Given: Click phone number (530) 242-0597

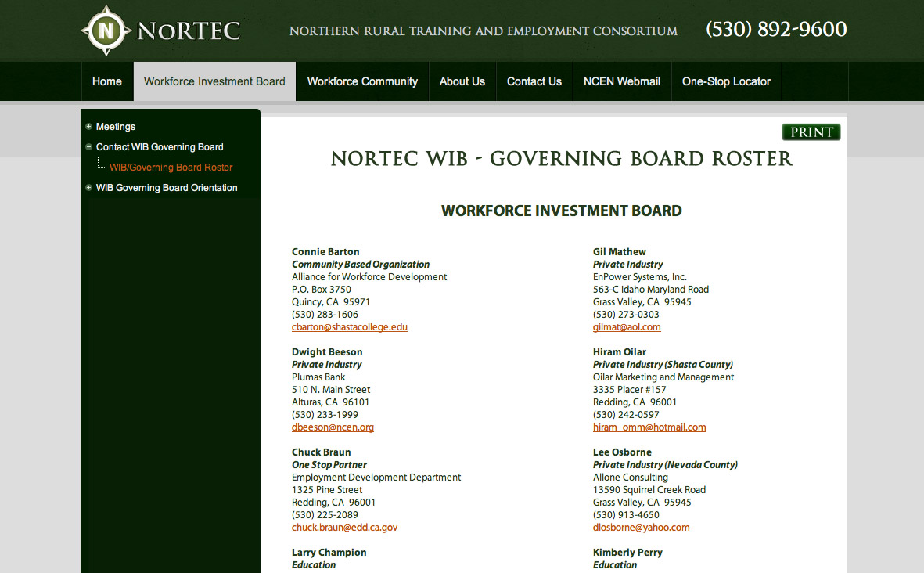Looking at the screenshot, I should 626,415.
